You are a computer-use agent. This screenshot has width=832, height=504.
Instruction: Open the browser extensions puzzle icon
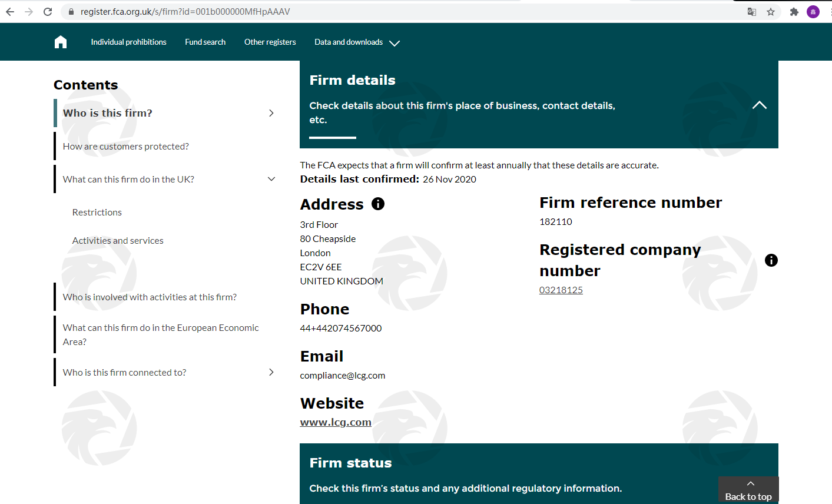point(794,12)
